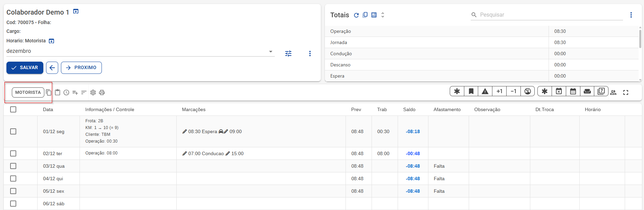Check the 05/12 sex row
Image resolution: width=644 pixels, height=210 pixels.
[13, 191]
